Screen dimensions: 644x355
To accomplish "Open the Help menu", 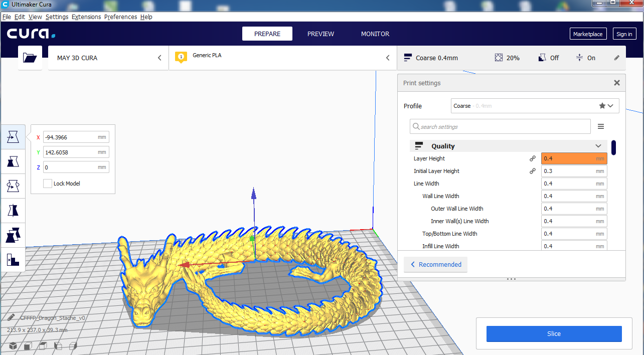I will tap(146, 17).
